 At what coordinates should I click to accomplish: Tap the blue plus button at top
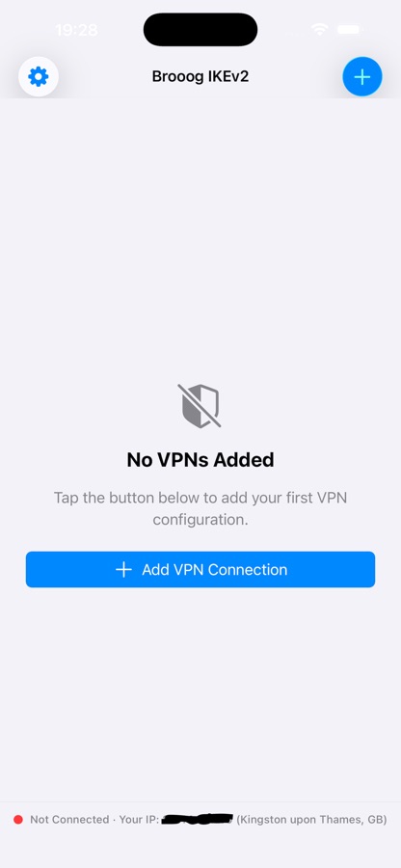click(362, 76)
